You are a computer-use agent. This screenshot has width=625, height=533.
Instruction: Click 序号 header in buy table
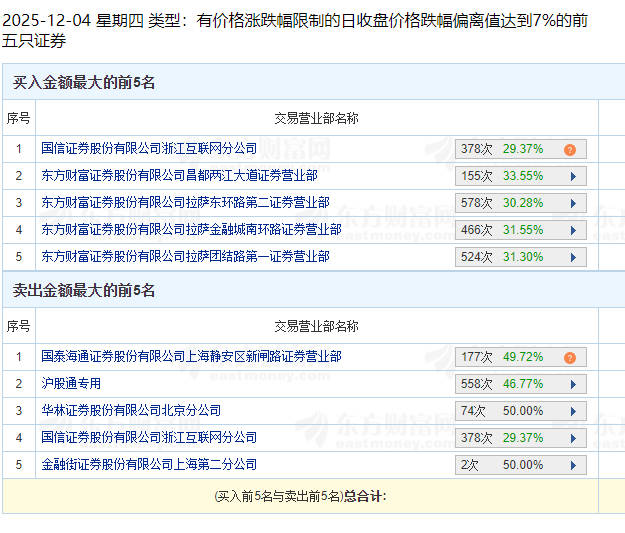coord(18,118)
